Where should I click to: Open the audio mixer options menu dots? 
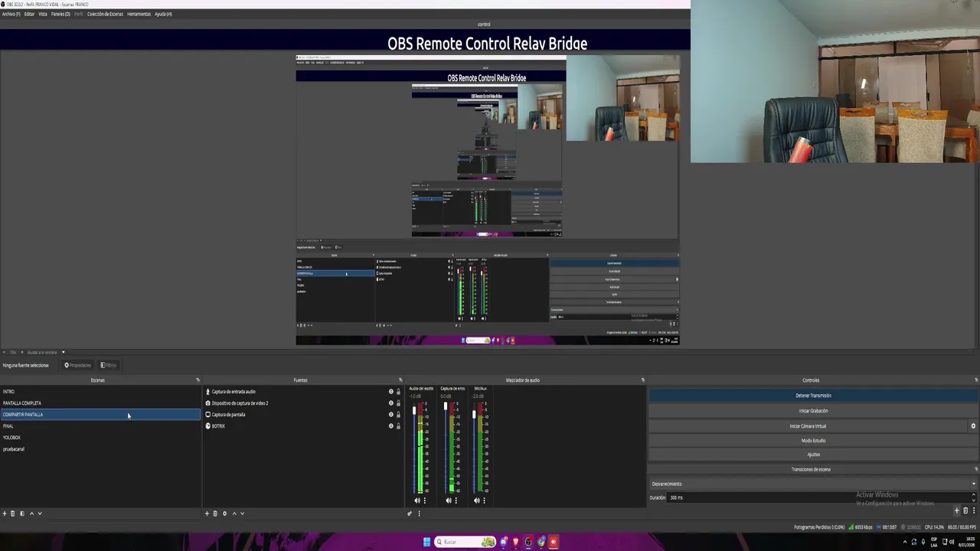click(x=419, y=514)
